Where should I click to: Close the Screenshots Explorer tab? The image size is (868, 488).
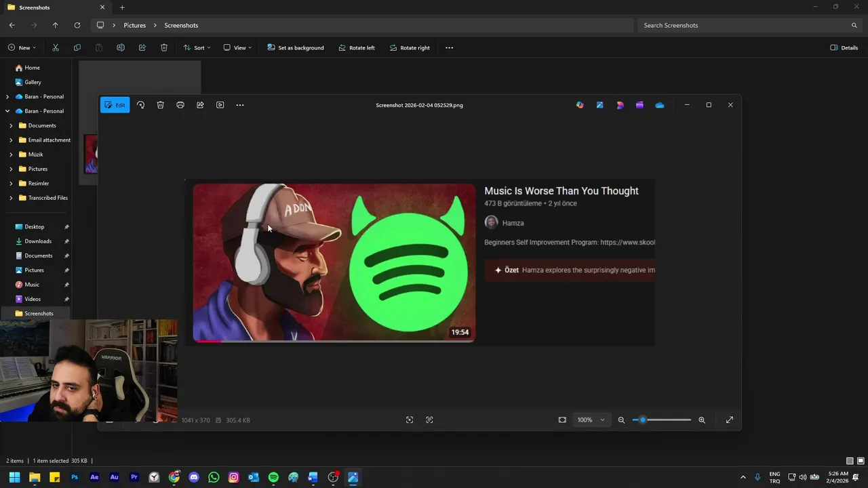tap(102, 7)
